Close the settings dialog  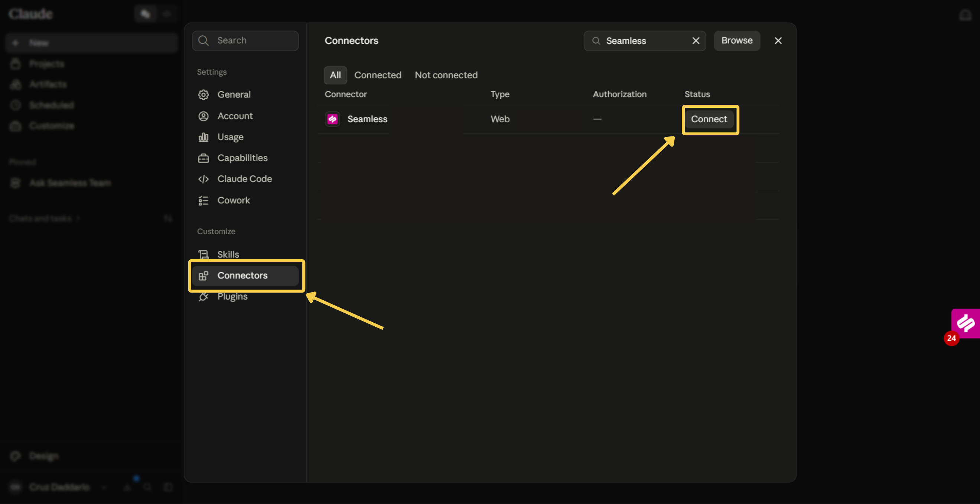tap(778, 41)
